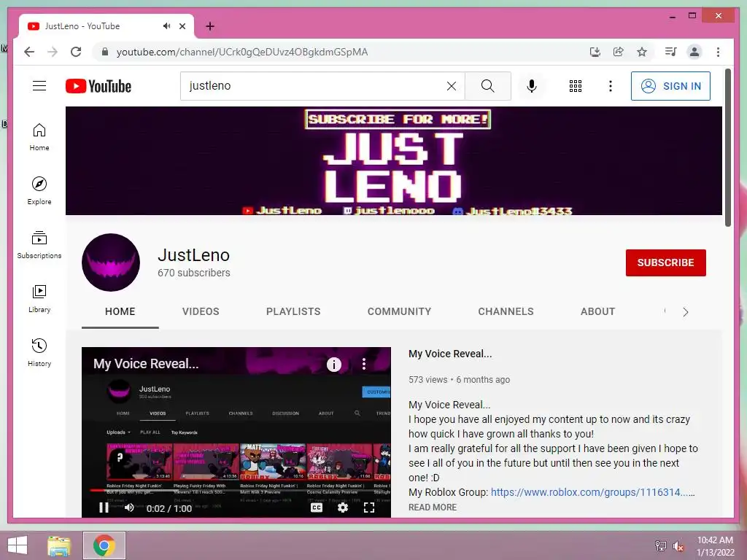
Task: Close the JustLeno YouTube tab
Action: click(182, 26)
